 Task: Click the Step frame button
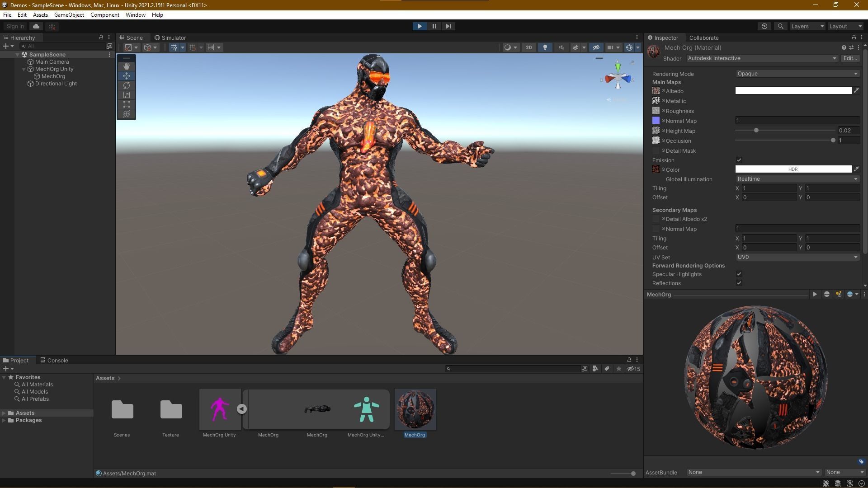tap(448, 26)
